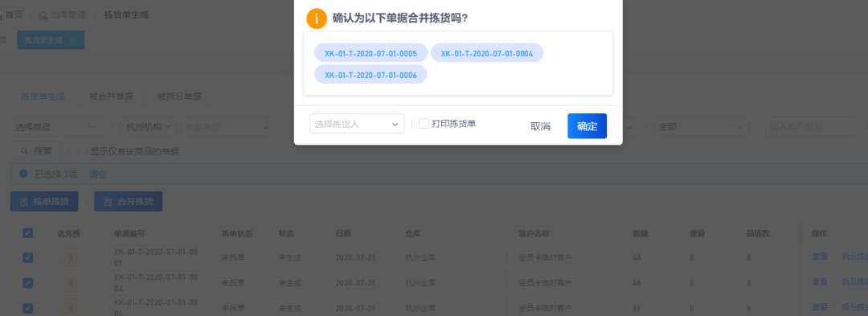The image size is (868, 316).
Task: Click the info icon beside 已选择 3项
Action: coord(23,174)
